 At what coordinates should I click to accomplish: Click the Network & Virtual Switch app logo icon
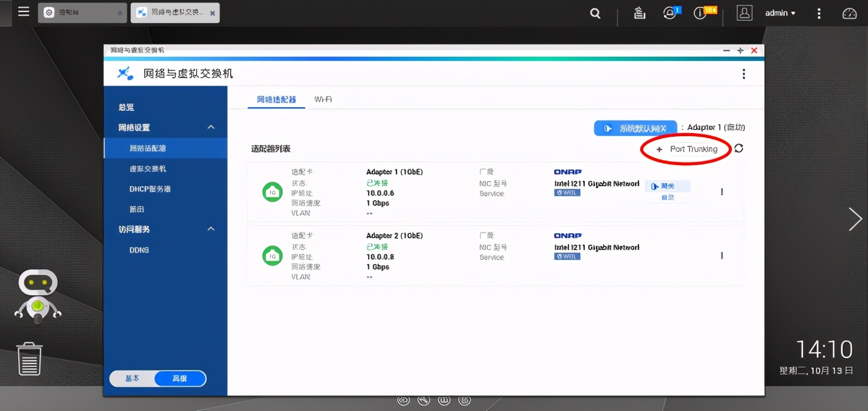(x=125, y=74)
